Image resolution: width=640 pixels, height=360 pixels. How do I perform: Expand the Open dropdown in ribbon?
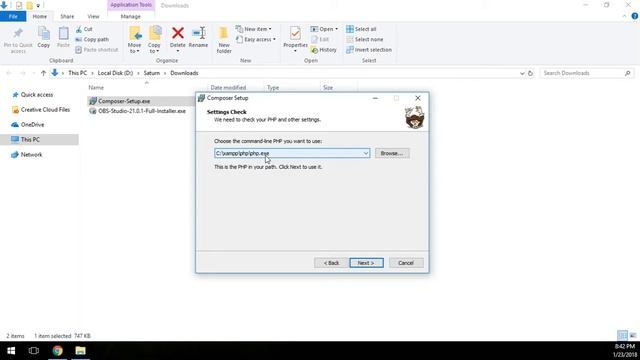pyautogui.click(x=324, y=29)
